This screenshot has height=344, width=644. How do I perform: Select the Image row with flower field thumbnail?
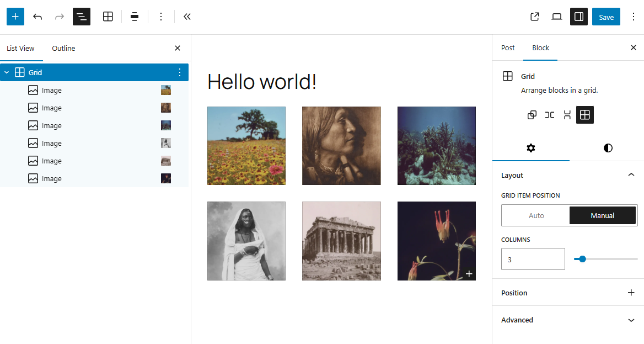94,90
